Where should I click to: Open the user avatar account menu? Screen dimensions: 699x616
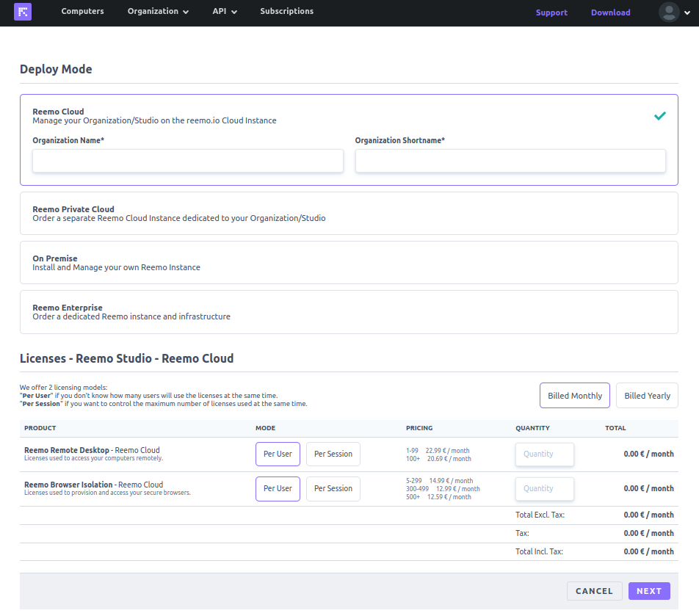coord(669,12)
